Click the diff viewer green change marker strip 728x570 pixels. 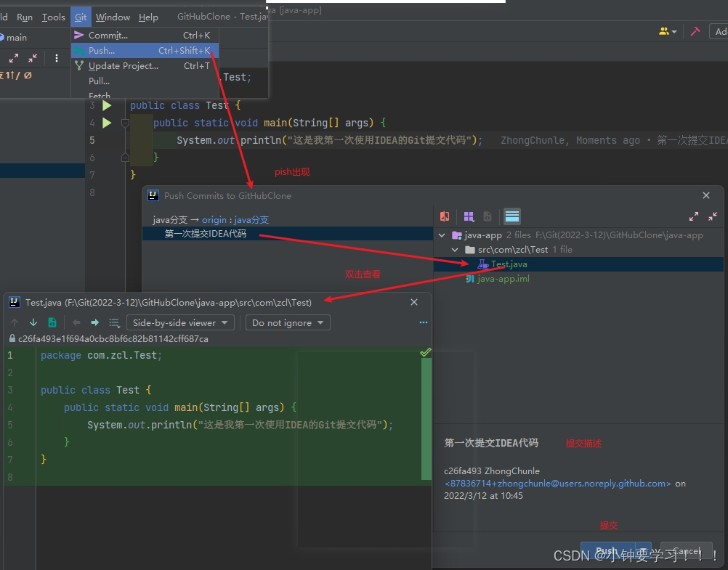426,419
